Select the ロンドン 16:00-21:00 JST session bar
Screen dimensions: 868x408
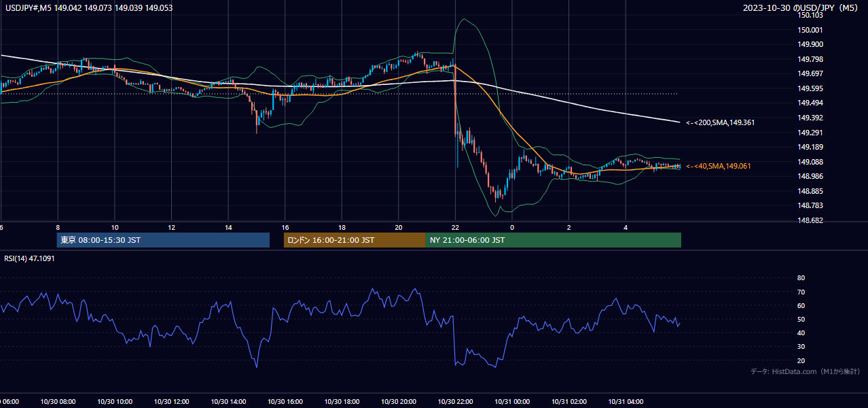click(x=355, y=240)
